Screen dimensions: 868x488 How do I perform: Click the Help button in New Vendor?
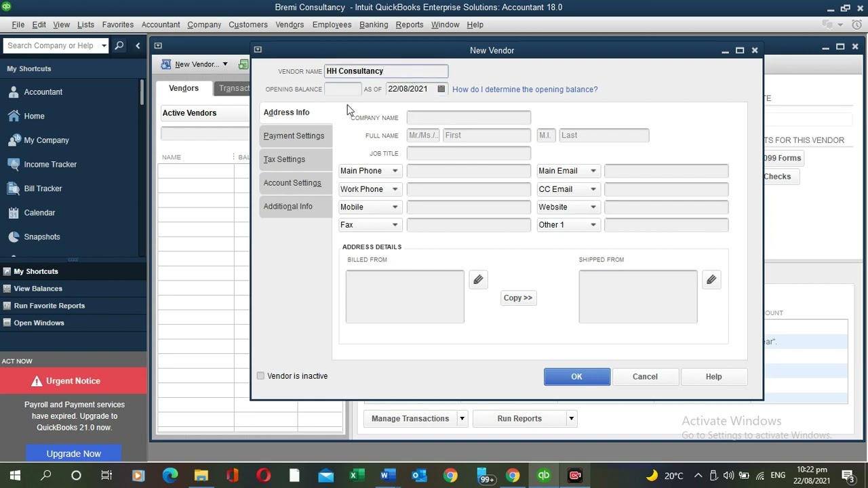[x=713, y=377]
